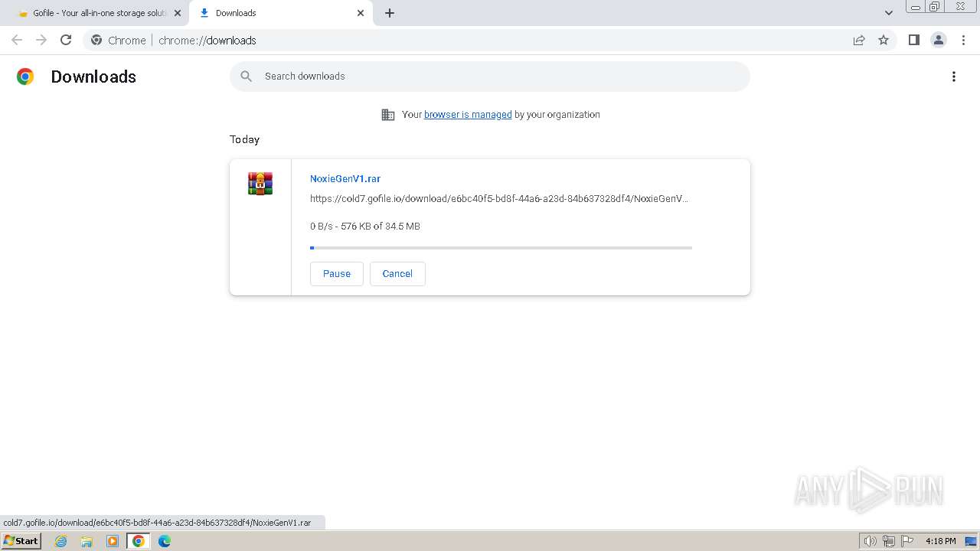Image resolution: width=980 pixels, height=551 pixels.
Task: Click the show desktop tray button
Action: [972, 541]
